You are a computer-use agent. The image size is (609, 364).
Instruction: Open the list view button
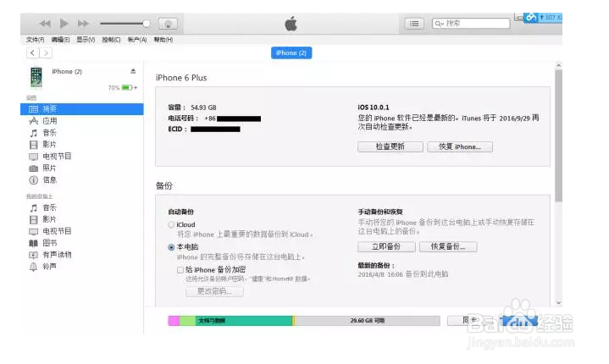pos(414,24)
